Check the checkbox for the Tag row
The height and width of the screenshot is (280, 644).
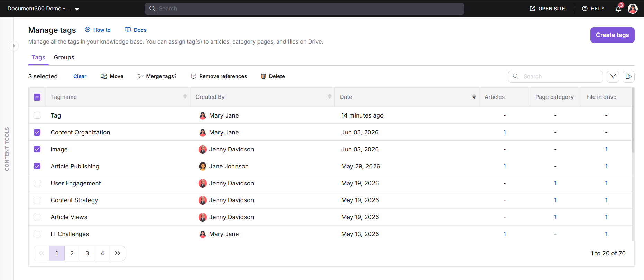click(x=37, y=115)
